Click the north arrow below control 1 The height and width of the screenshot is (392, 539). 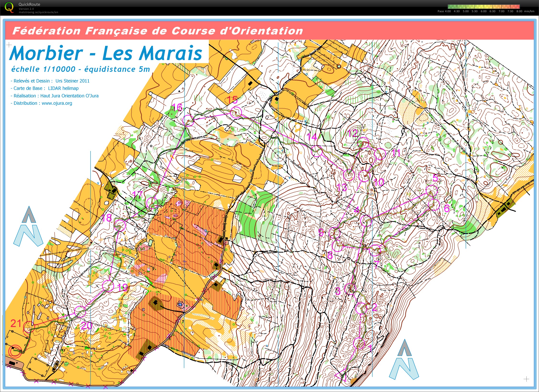coord(404,359)
